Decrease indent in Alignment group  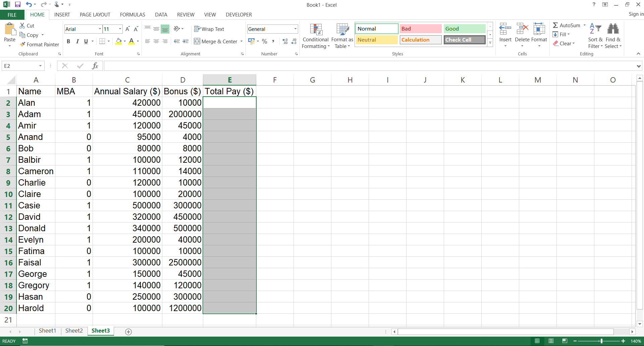[x=177, y=41]
